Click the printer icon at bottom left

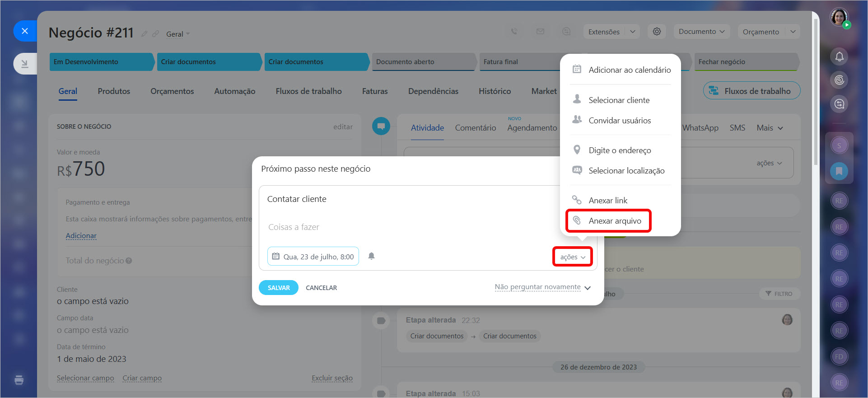pyautogui.click(x=19, y=380)
